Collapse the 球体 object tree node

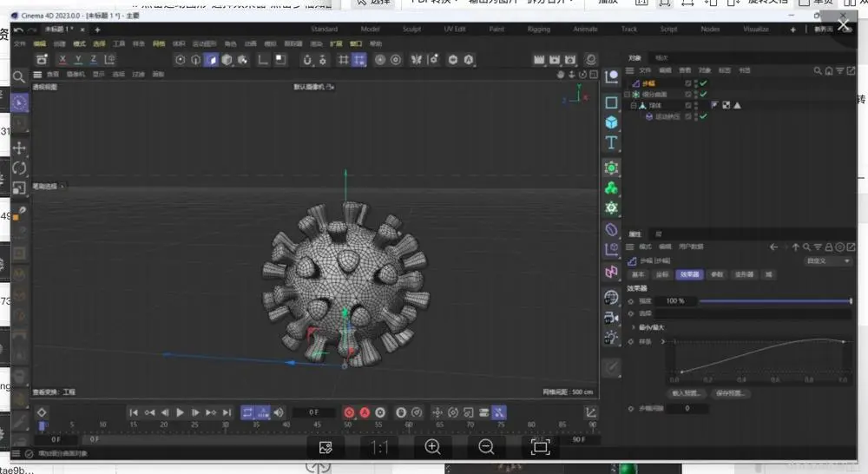[633, 105]
